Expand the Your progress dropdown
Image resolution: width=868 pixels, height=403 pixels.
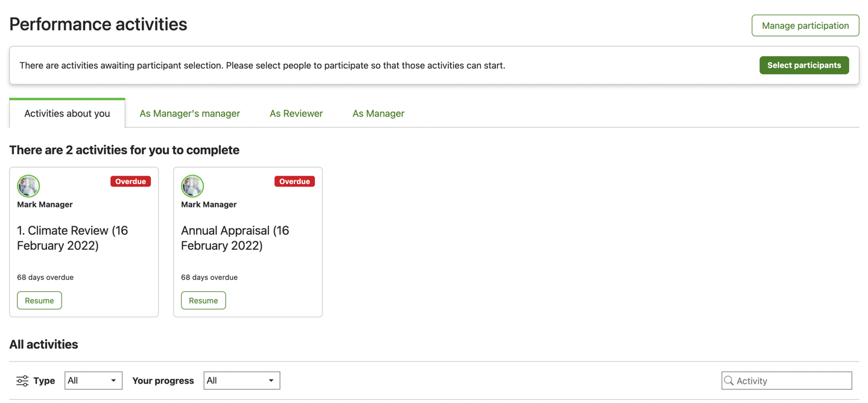coord(241,381)
